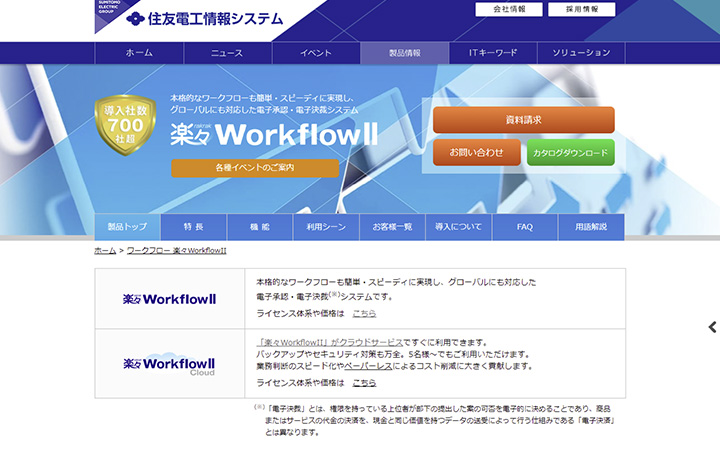Viewport: 720px width, 450px height.
Task: Open ニュース in main navigation
Action: pos(227,53)
